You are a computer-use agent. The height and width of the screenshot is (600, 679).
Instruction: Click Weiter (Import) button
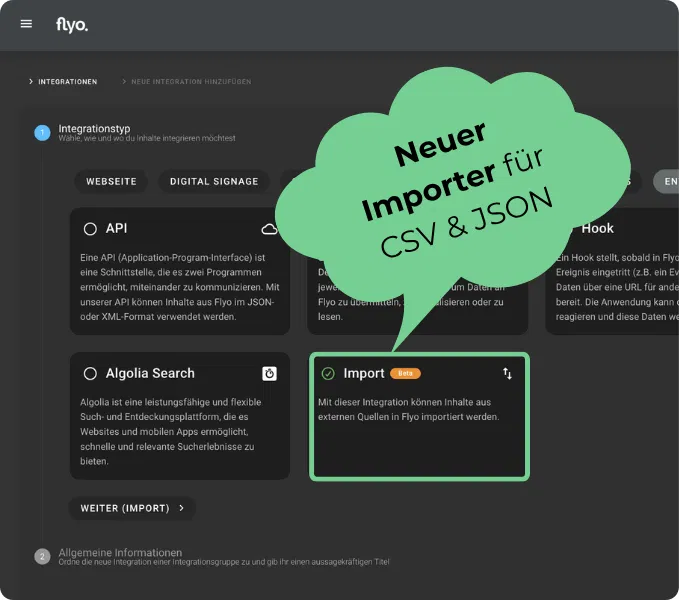[132, 508]
